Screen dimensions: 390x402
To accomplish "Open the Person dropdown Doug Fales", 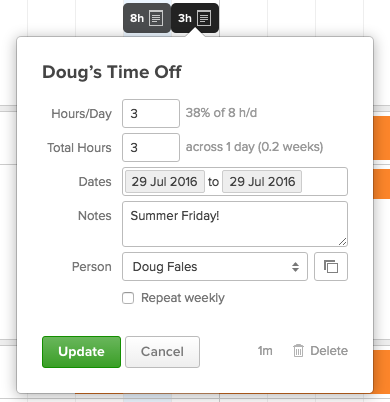I will coord(215,267).
